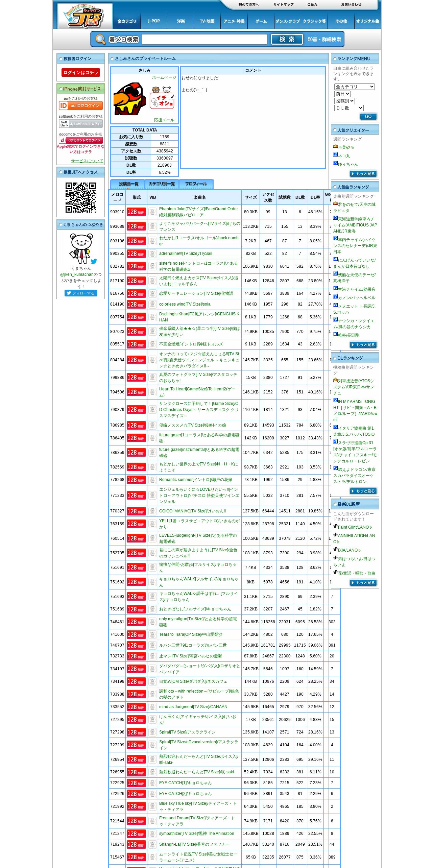Open the サイトマップ link at top
Viewport: 434px width, 868px height.
(x=283, y=4)
